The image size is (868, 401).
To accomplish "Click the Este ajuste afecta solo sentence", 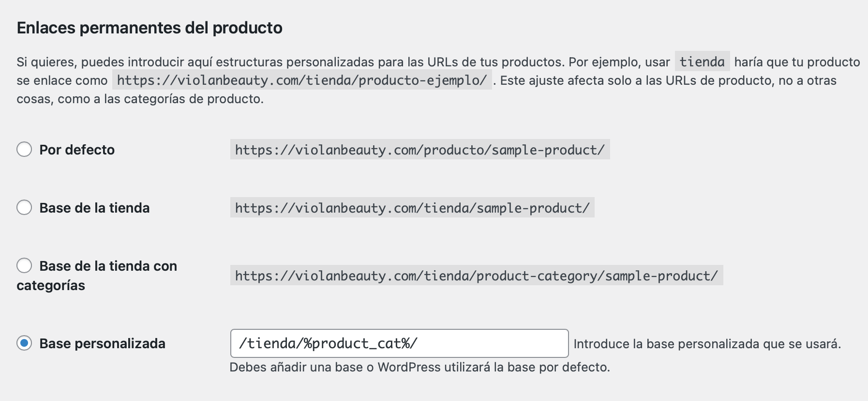I will click(x=668, y=80).
